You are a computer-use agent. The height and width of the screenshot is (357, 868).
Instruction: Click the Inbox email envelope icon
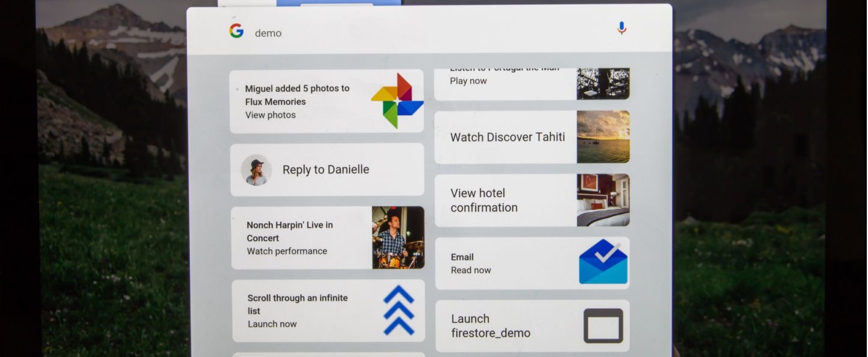[603, 262]
